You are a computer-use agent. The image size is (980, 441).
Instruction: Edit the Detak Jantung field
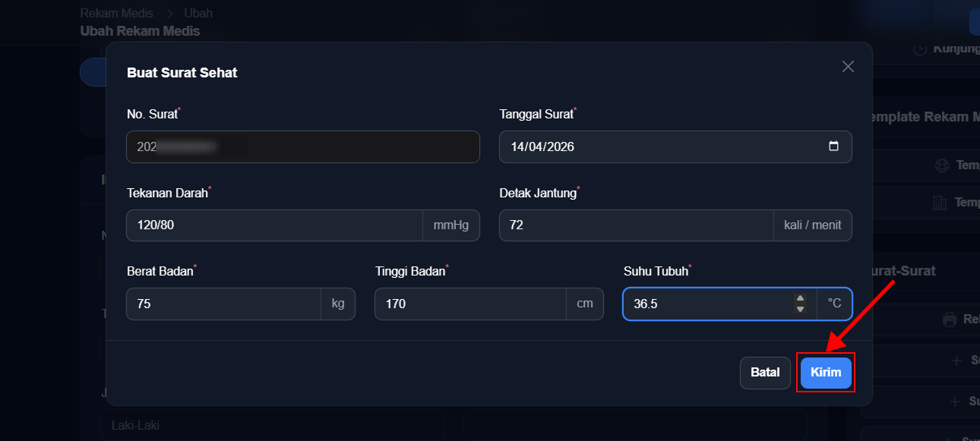click(637, 225)
